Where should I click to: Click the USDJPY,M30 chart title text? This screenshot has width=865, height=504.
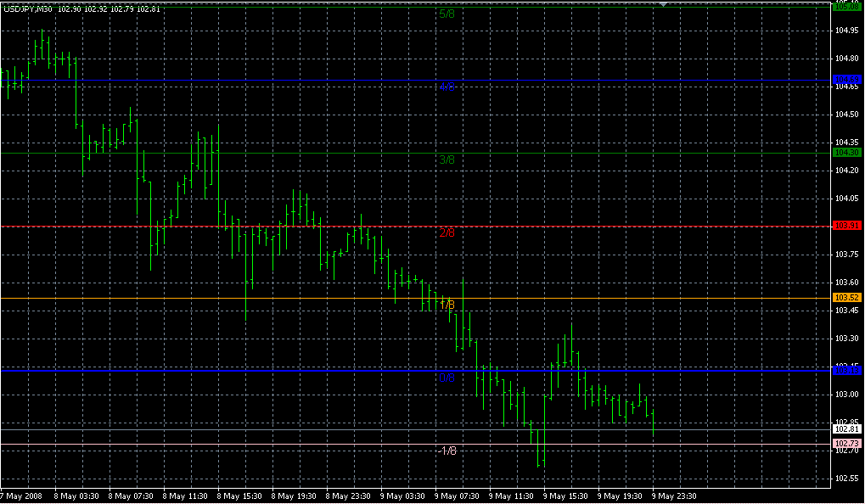pyautogui.click(x=27, y=8)
